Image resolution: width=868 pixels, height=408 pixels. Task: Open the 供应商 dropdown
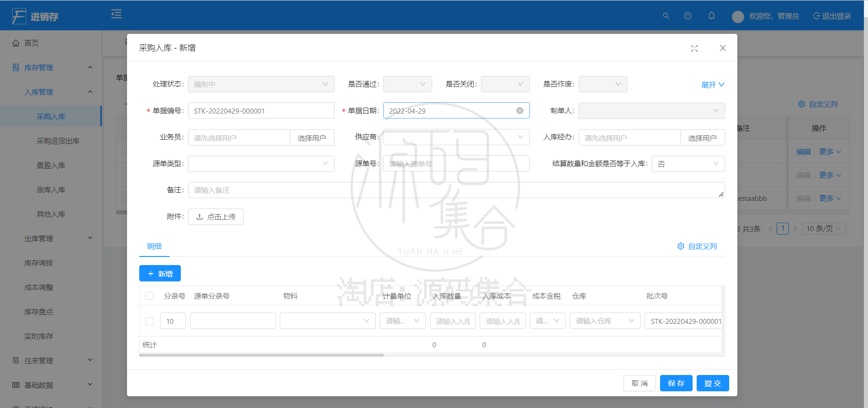pyautogui.click(x=457, y=137)
